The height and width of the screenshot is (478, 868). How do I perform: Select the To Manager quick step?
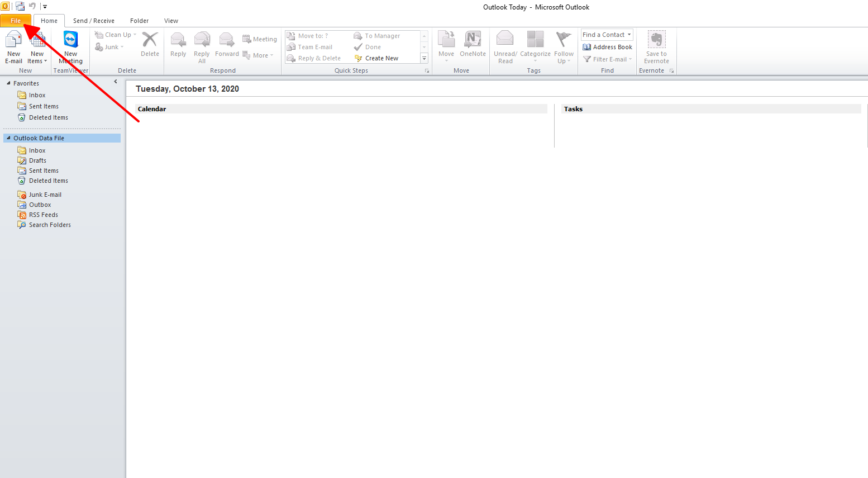(x=377, y=36)
